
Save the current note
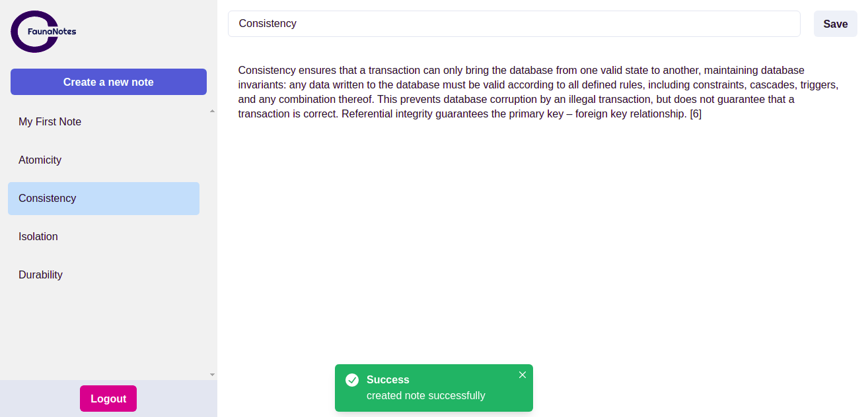point(835,24)
